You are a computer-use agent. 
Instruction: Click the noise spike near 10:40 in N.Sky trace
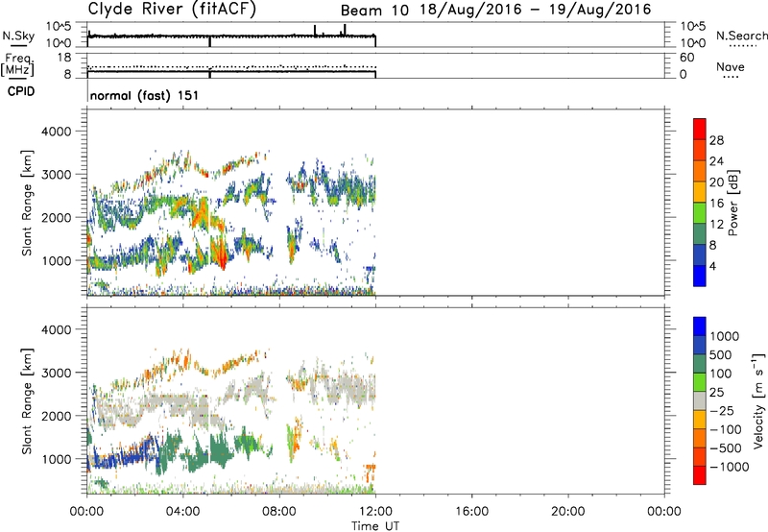tap(345, 30)
